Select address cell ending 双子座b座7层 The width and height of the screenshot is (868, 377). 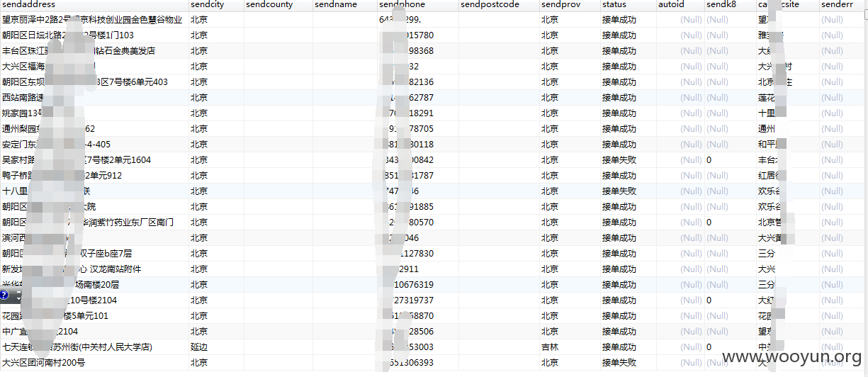[94, 253]
